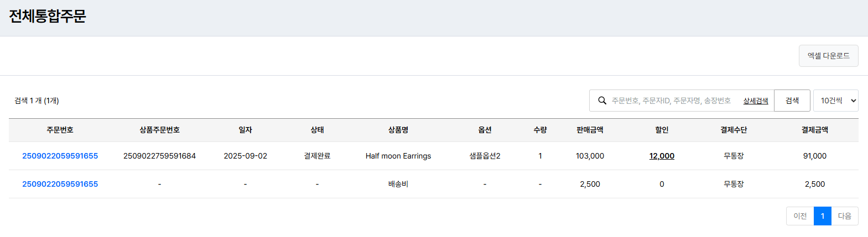Open the 상세검색 link
This screenshot has height=237, width=868.
[x=755, y=101]
